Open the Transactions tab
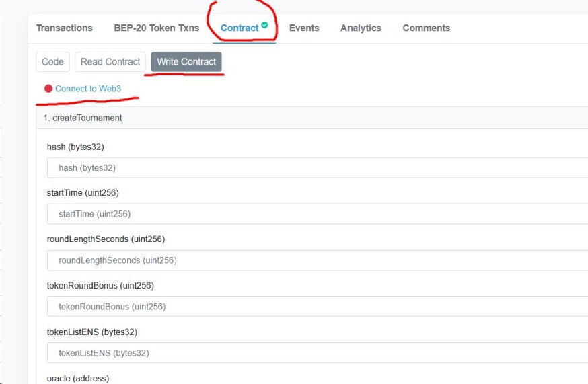 point(65,28)
